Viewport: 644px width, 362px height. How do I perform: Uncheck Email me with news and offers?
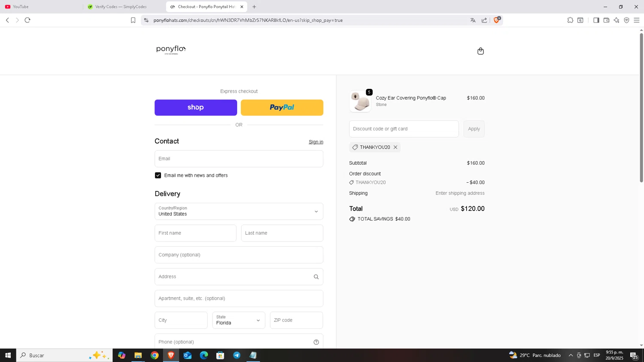pyautogui.click(x=158, y=175)
